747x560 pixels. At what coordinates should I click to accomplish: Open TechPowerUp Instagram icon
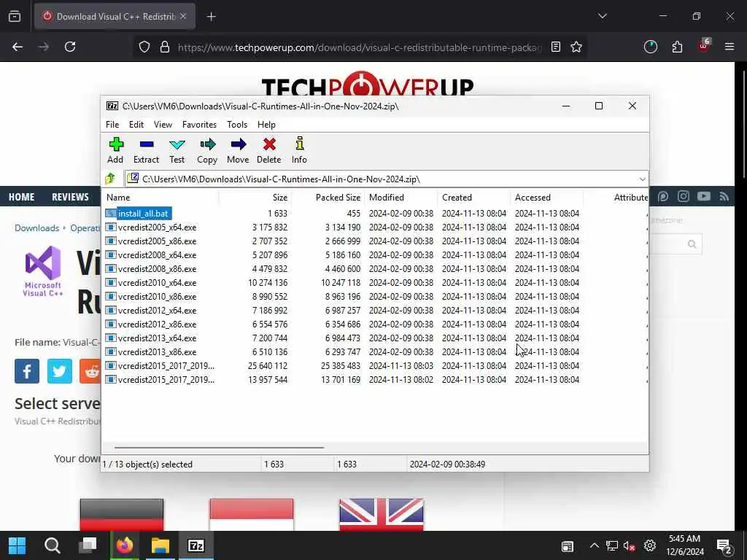(x=683, y=196)
